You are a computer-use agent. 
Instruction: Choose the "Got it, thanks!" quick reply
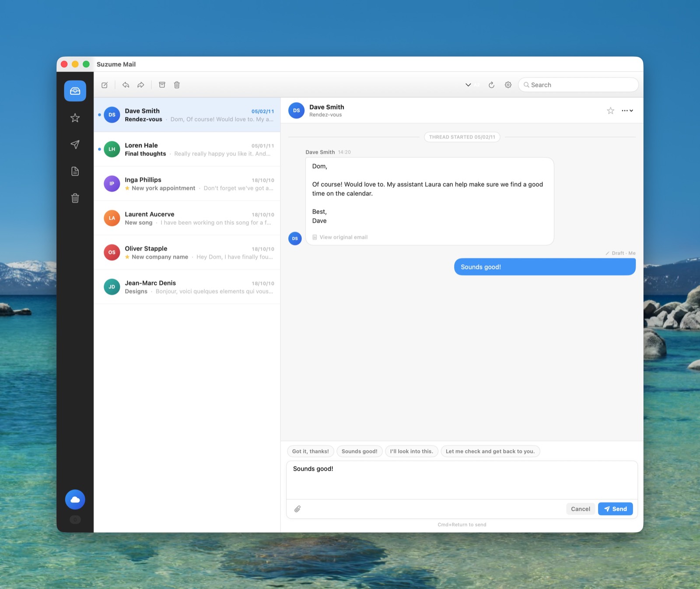point(310,451)
